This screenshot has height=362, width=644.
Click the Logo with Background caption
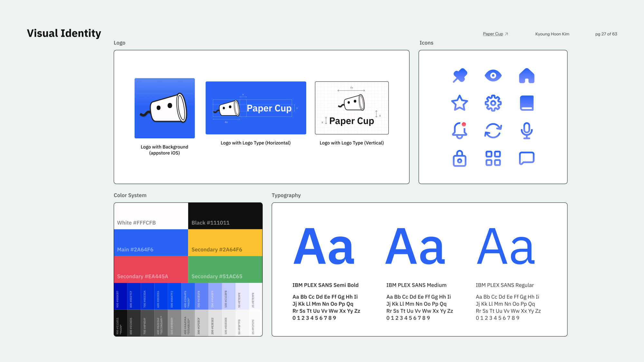[165, 150]
